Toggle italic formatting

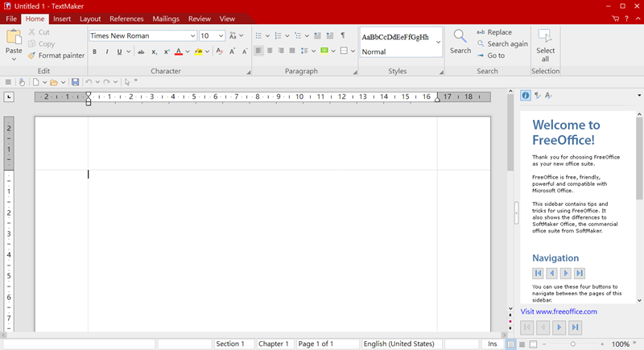click(106, 51)
